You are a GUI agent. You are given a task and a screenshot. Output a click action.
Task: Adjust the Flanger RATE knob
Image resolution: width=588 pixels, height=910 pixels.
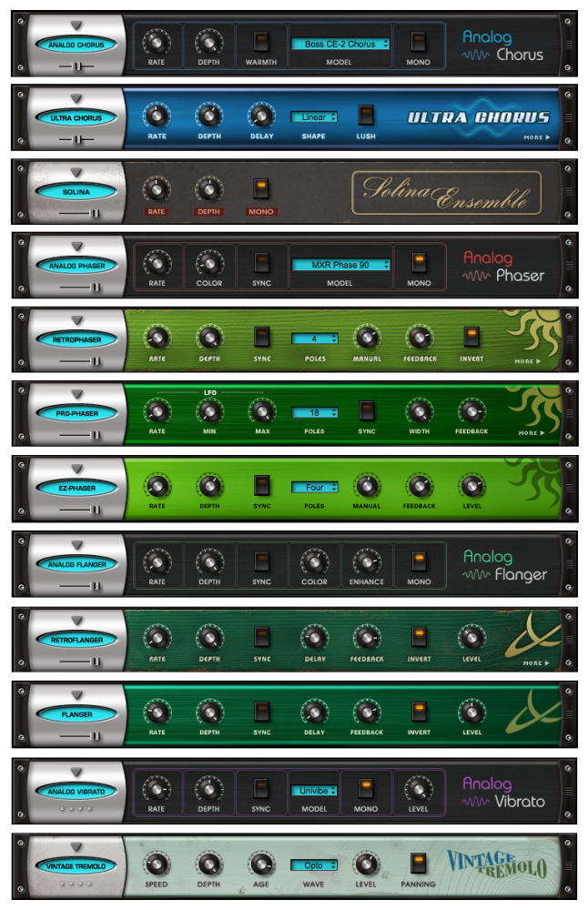157,712
